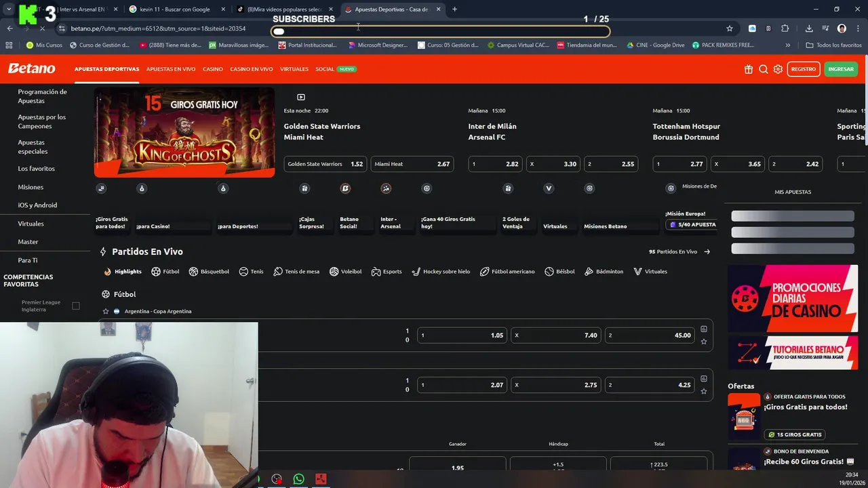Expand the bookmarks overflow chevron
This screenshot has height=488, width=868.
(787, 45)
